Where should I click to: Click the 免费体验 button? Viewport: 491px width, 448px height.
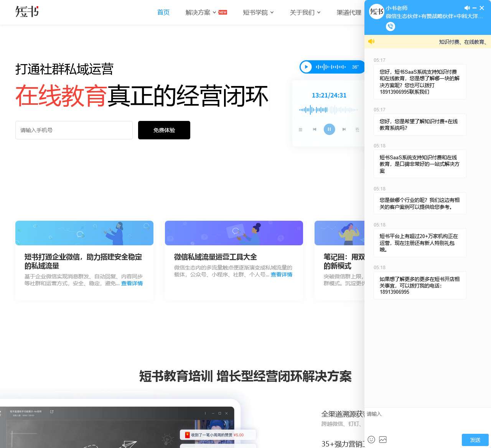pos(164,130)
